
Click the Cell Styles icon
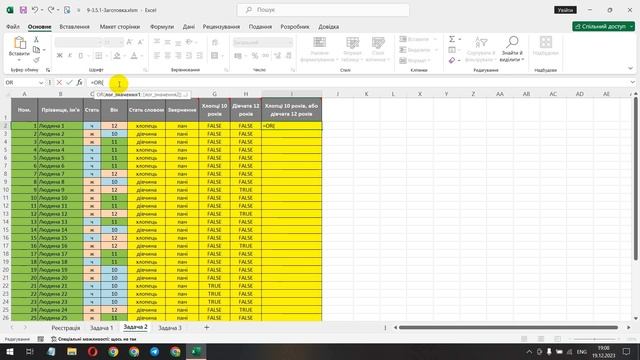pos(378,42)
